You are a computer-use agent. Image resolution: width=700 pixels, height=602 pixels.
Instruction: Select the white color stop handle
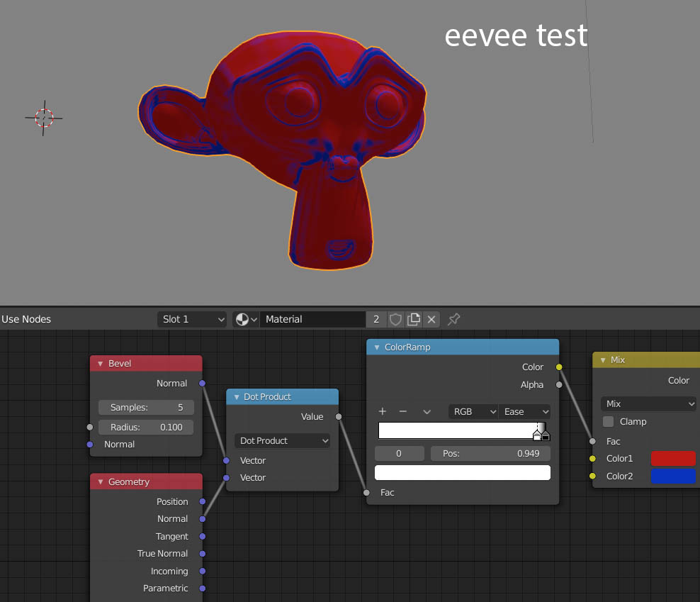point(537,435)
